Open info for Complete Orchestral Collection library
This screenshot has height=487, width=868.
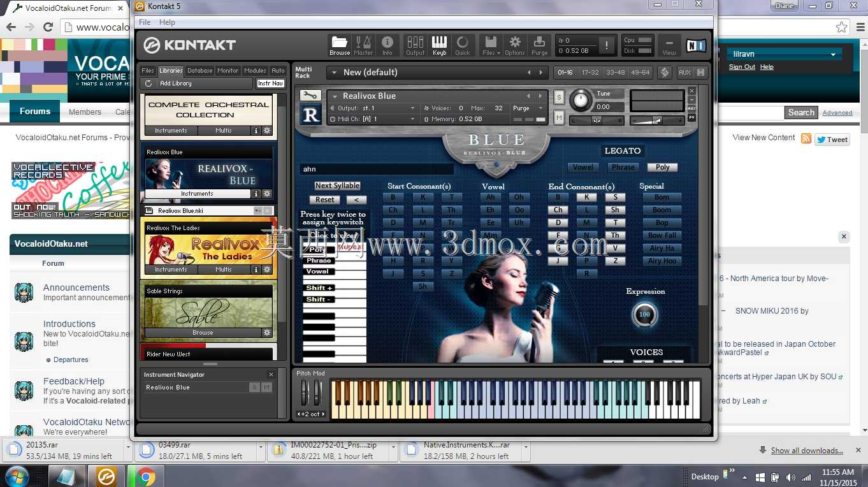[x=256, y=131]
